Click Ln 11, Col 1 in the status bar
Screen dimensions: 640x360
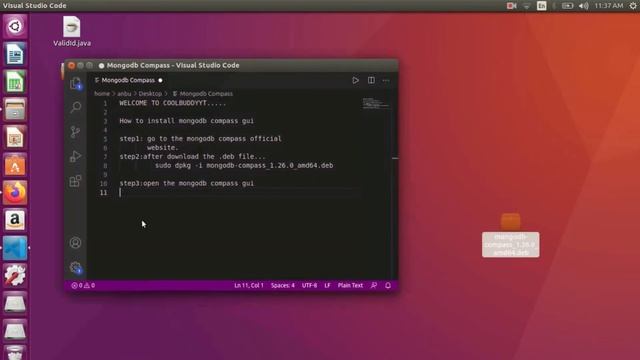pos(249,285)
